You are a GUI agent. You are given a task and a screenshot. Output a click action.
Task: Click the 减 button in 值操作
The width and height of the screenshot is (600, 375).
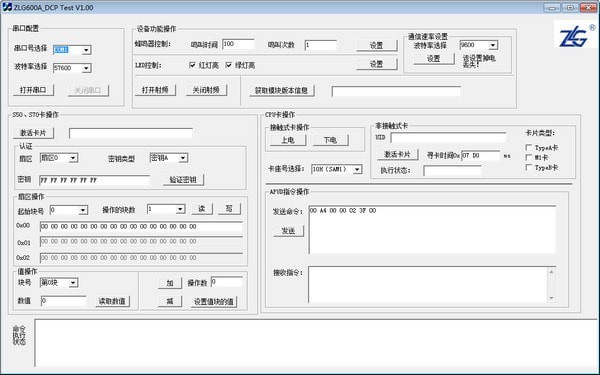170,301
